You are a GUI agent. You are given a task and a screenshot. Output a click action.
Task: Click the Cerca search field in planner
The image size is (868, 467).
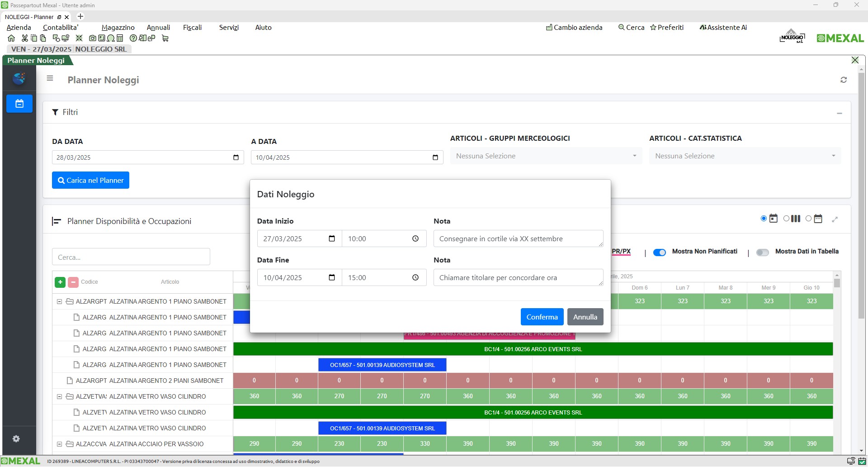(131, 257)
